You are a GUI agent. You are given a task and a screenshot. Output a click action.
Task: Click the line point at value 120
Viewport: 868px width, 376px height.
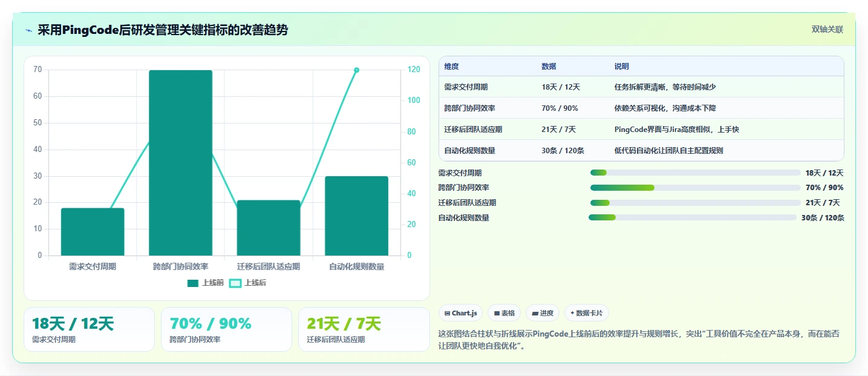point(356,70)
